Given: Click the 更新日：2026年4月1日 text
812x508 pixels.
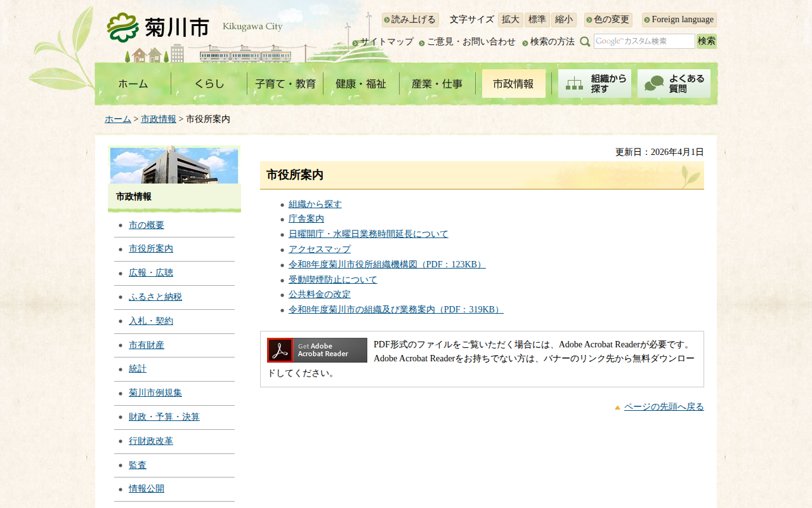Looking at the screenshot, I should click(660, 152).
